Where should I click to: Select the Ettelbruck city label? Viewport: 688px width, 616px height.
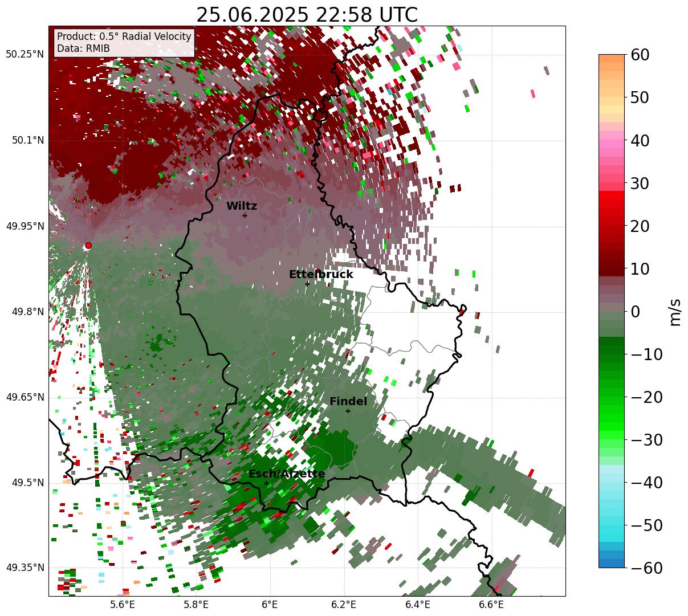point(321,275)
